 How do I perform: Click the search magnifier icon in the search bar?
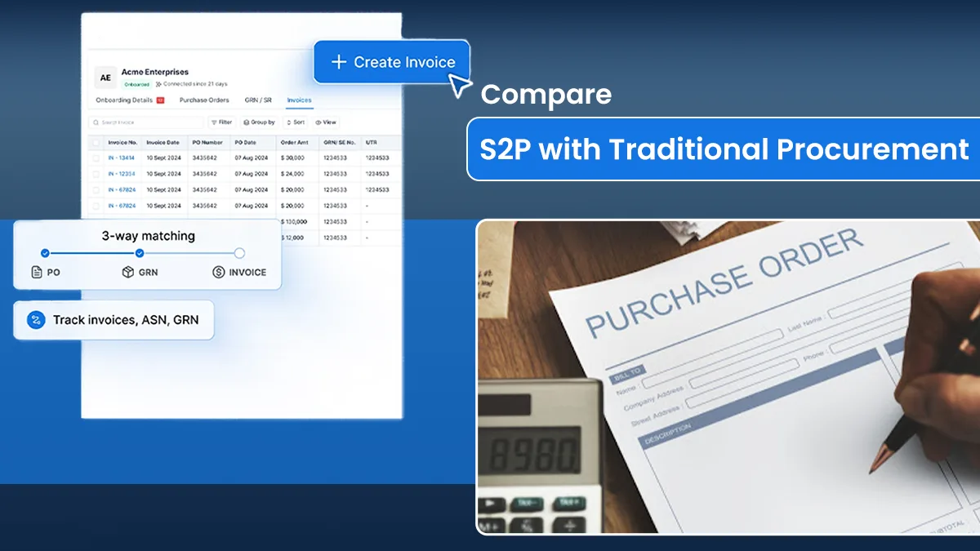point(95,122)
